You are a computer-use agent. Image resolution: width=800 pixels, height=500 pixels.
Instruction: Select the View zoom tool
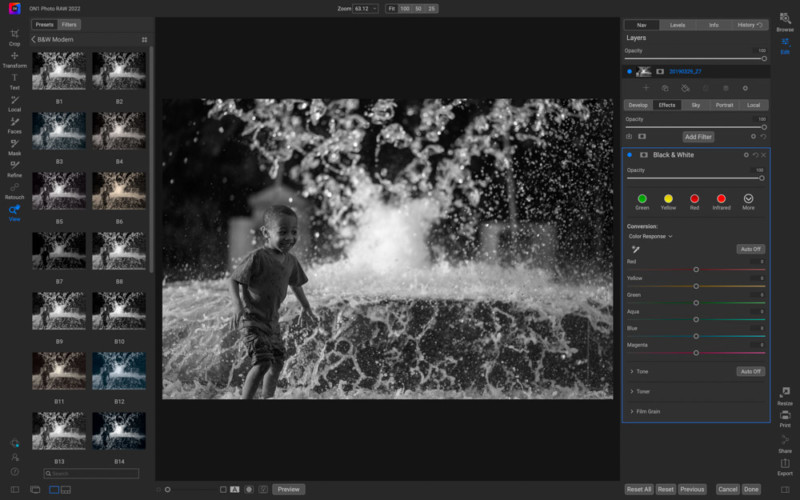coord(14,213)
